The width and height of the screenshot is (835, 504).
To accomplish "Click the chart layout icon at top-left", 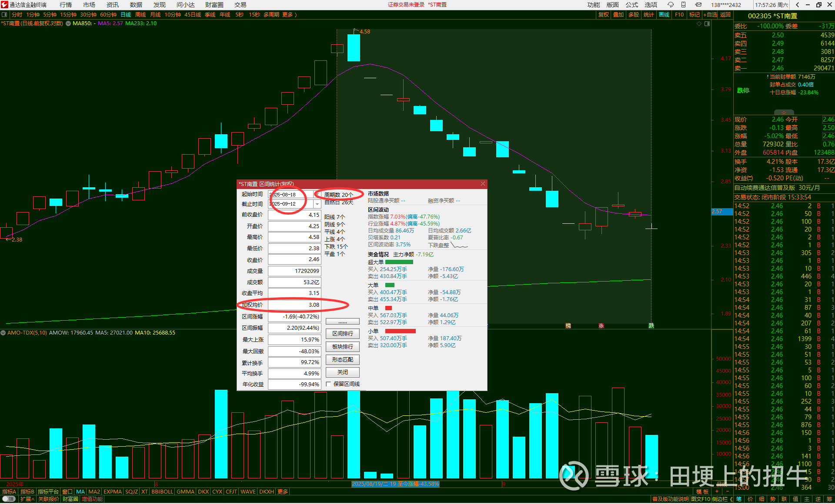I will [4, 15].
